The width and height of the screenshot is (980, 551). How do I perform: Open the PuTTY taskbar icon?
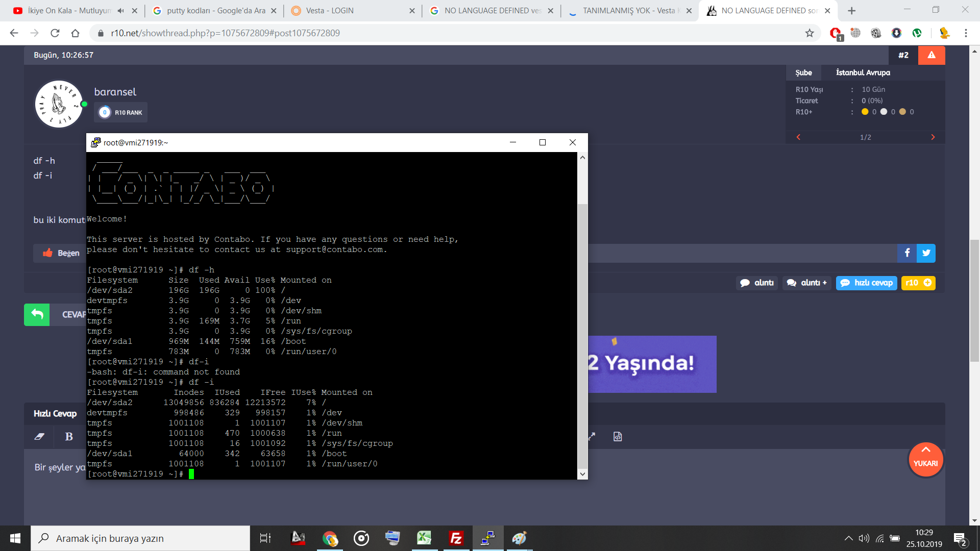pos(488,538)
